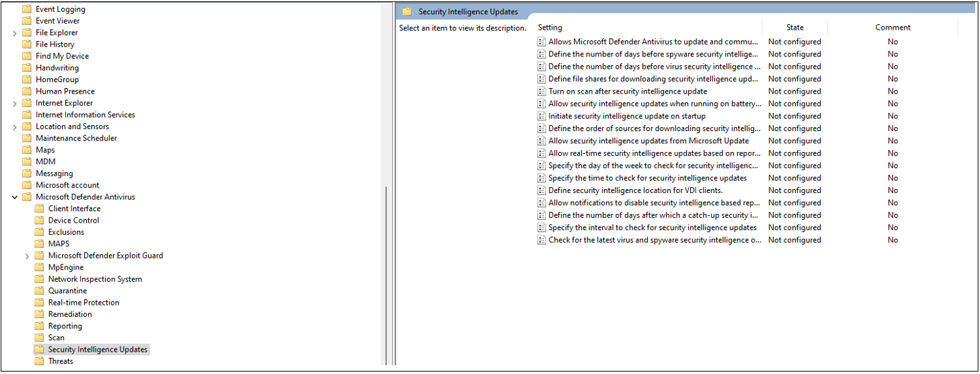
Task: Click the Messaging folder icon
Action: [x=27, y=174]
